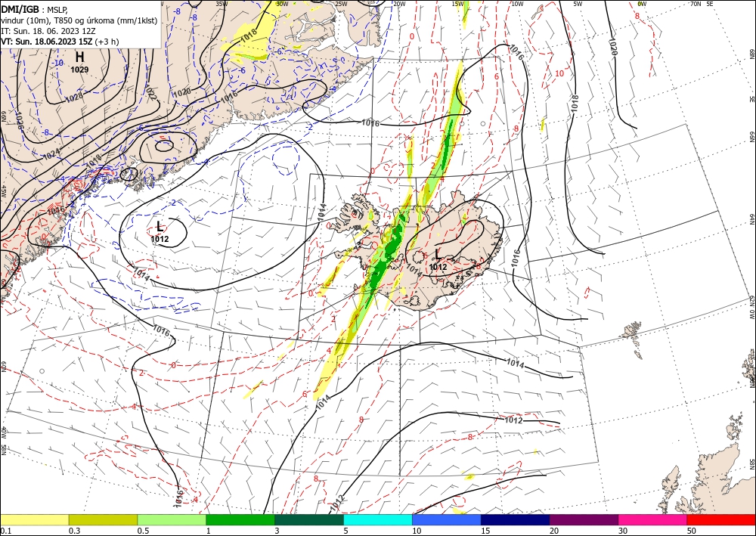The image size is (756, 536).
Task: Select the light green 0.5–1 legend band
Action: [172, 519]
